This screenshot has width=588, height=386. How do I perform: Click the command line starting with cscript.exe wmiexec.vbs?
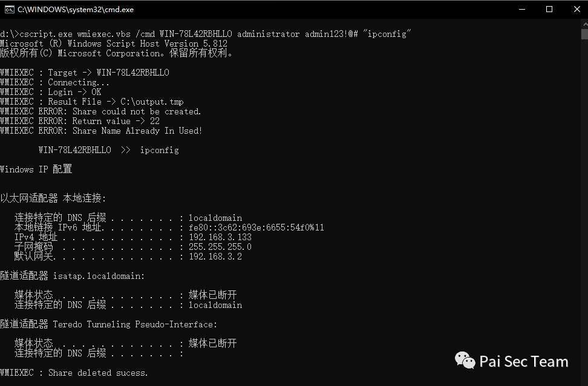[206, 34]
